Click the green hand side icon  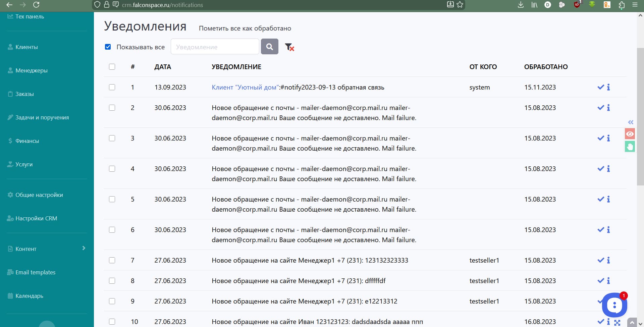630,147
